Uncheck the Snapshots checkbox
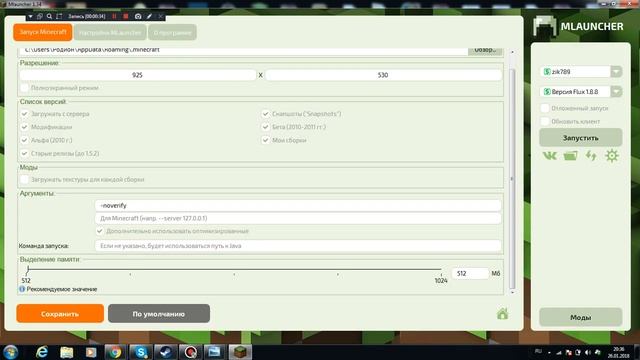The image size is (640, 360). [265, 114]
